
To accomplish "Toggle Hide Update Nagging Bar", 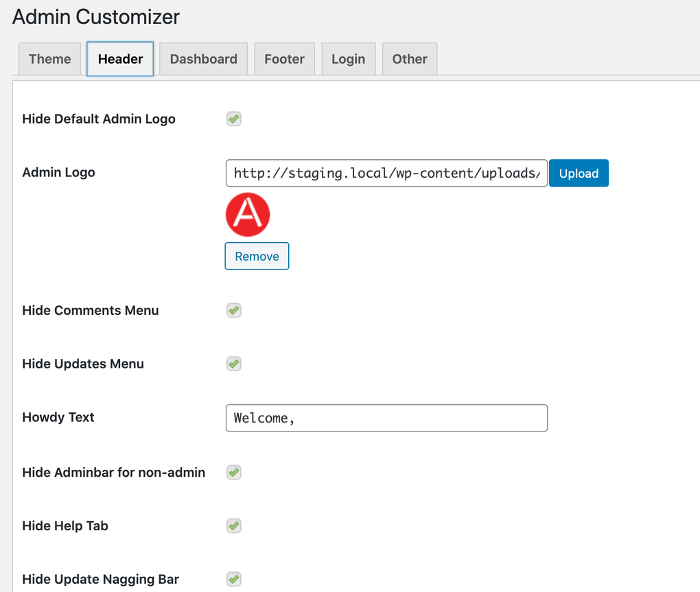I will 233,579.
